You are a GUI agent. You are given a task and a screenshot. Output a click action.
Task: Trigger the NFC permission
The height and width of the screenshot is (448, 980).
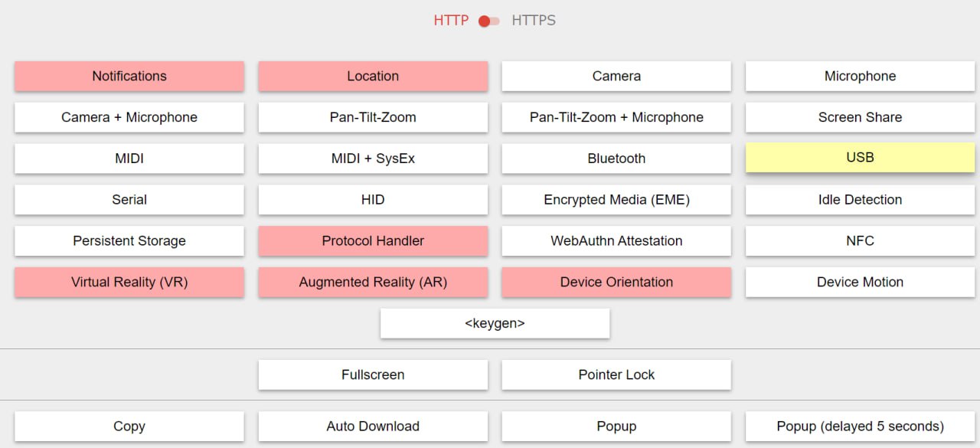[860, 240]
